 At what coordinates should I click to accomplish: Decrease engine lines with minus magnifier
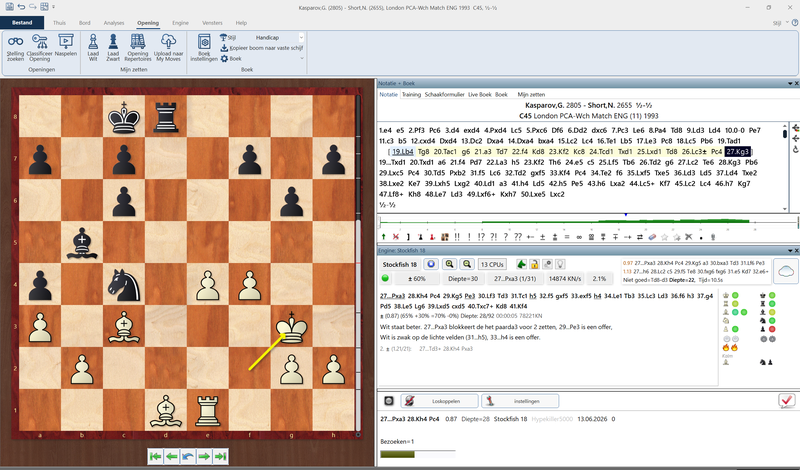tap(467, 264)
